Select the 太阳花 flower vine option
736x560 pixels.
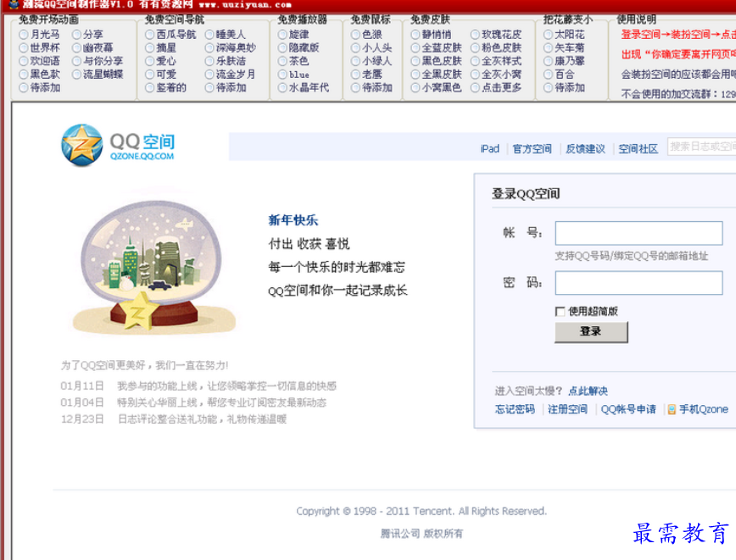548,35
